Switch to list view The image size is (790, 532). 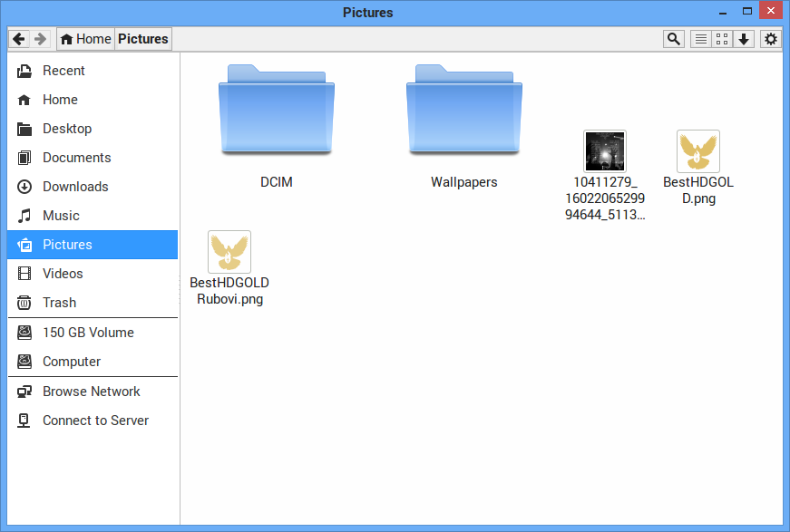coord(700,39)
